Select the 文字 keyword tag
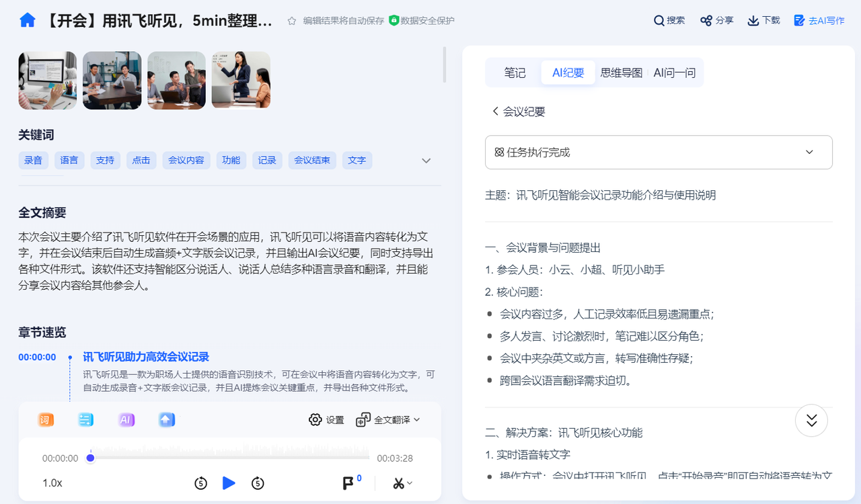Viewport: 861px width, 504px height. tap(357, 160)
